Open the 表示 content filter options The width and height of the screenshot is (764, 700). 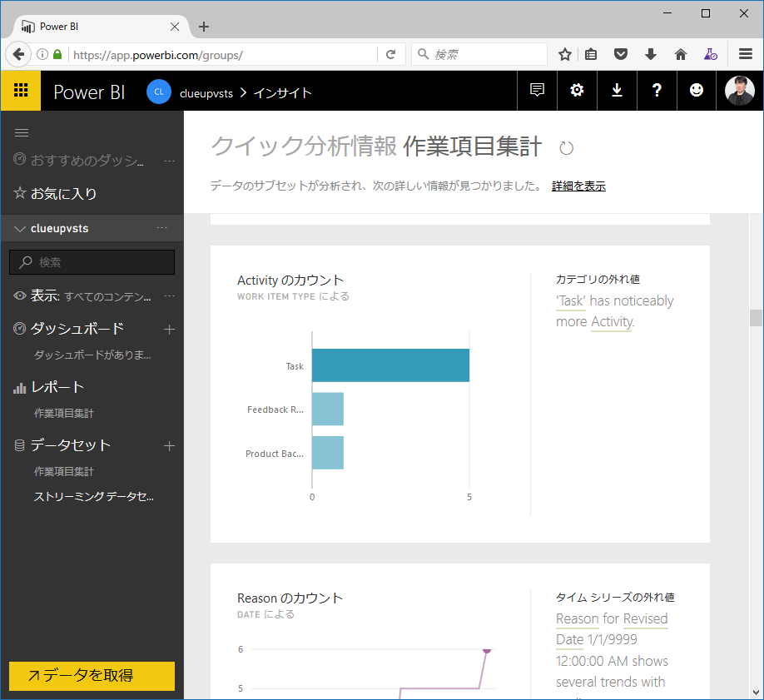click(169, 295)
